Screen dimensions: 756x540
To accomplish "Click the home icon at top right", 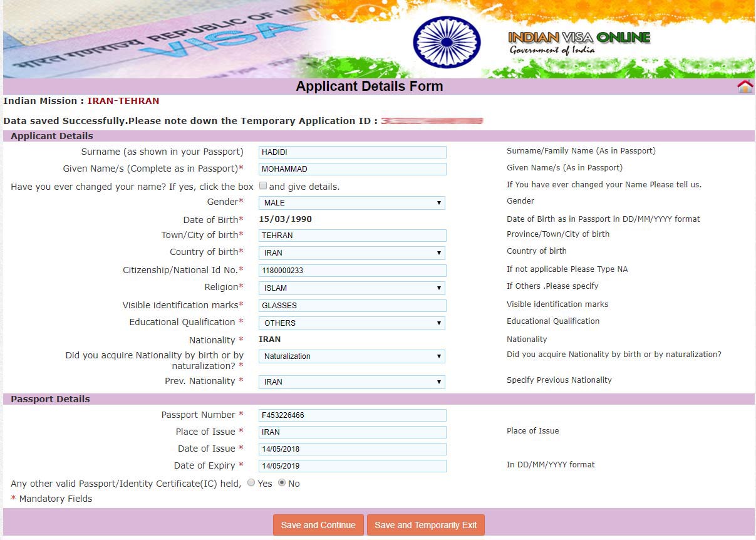I will pyautogui.click(x=745, y=86).
